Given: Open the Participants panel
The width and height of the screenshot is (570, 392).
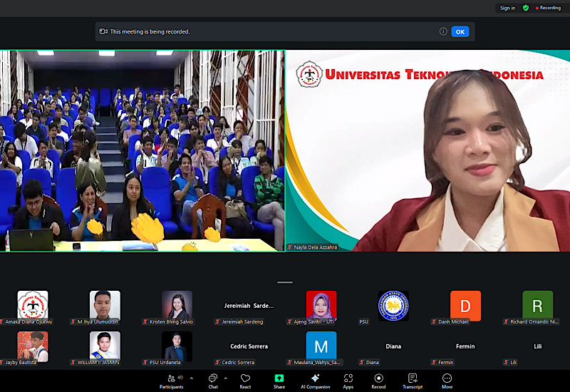Looking at the screenshot, I should point(172,381).
